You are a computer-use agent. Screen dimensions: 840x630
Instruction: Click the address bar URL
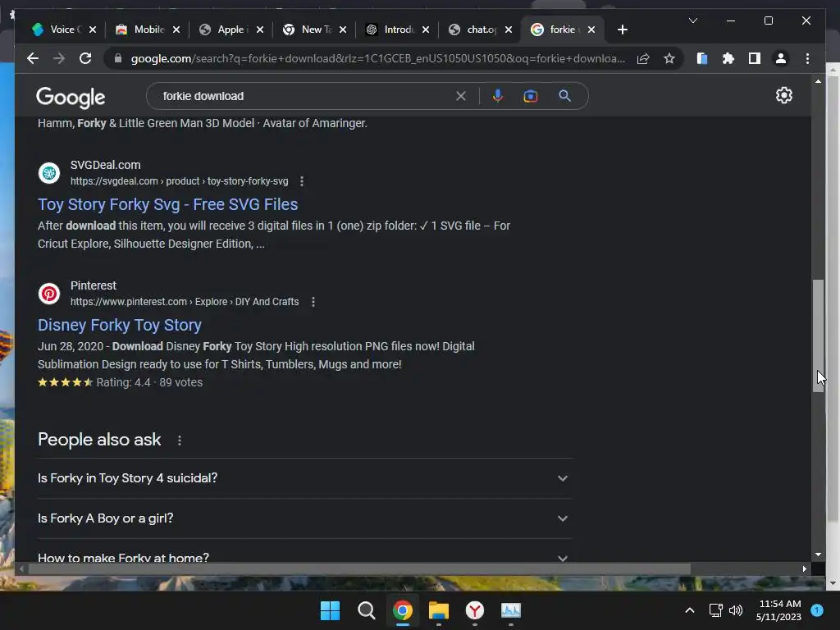click(377, 58)
